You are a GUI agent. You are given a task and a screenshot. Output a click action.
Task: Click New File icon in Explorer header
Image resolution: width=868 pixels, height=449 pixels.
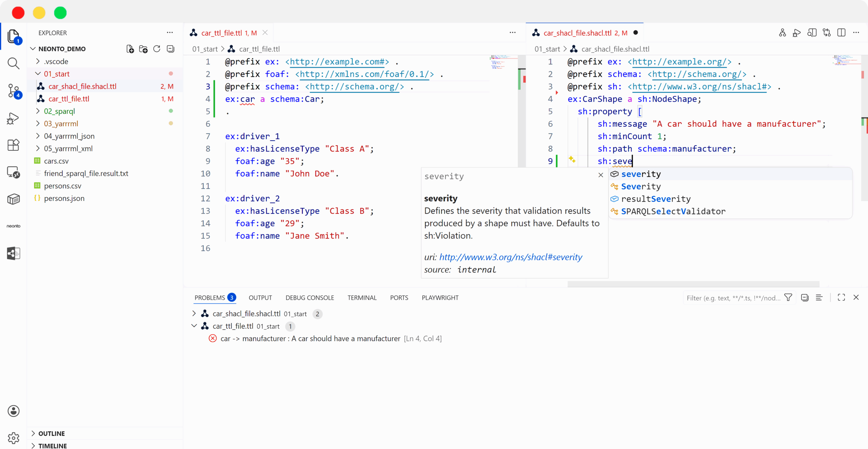(130, 49)
